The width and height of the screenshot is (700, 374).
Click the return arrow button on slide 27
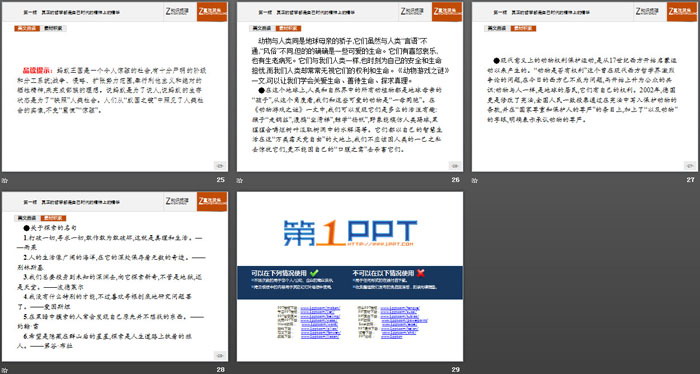(x=689, y=166)
